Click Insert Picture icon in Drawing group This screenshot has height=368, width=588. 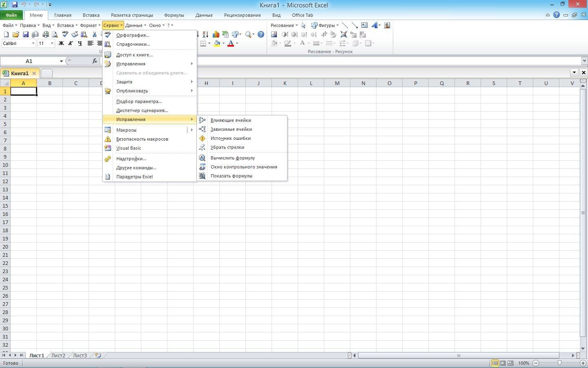274,35
